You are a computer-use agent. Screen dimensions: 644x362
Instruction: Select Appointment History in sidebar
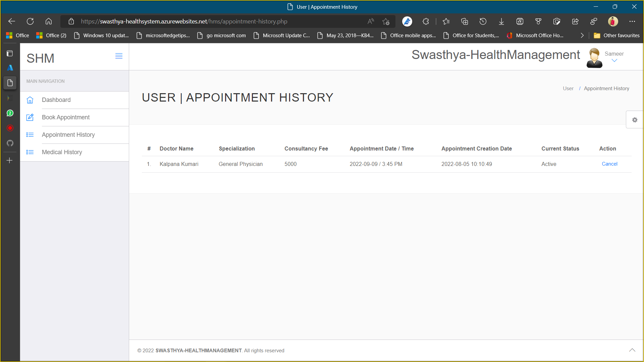(x=74, y=135)
